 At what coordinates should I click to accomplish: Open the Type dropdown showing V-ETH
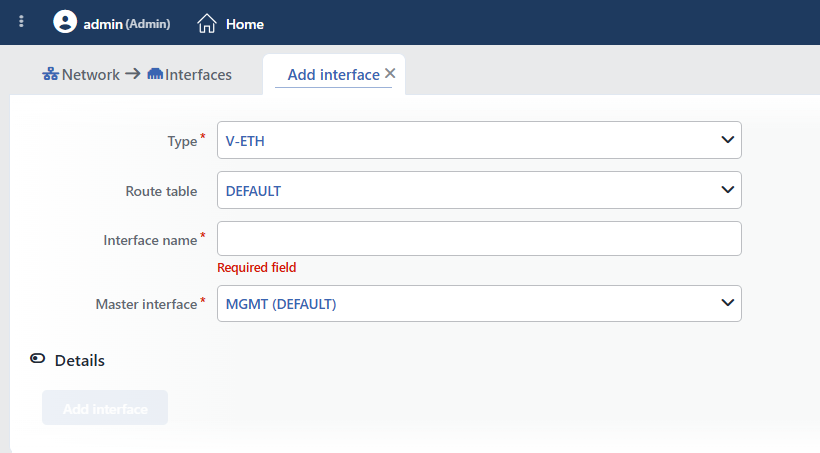pos(479,140)
